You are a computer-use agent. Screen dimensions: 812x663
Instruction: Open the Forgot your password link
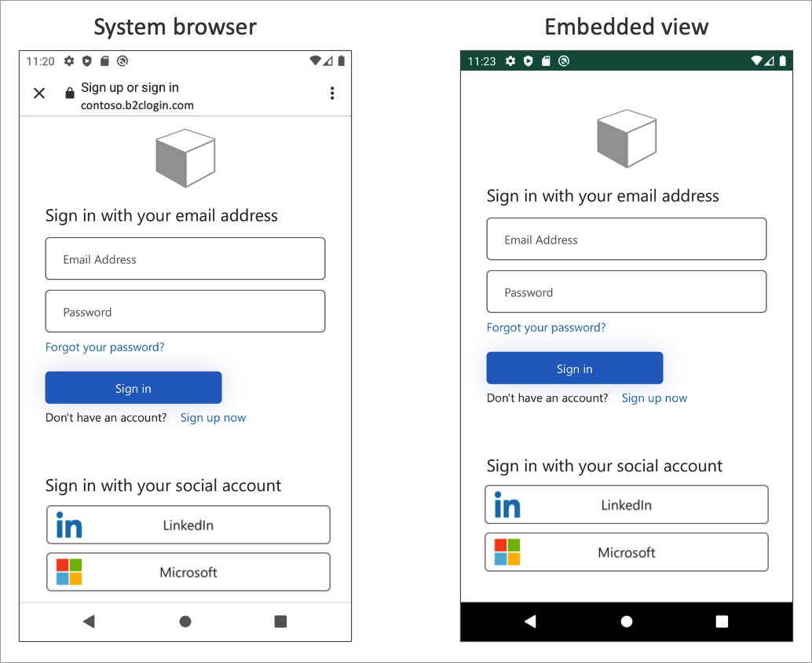104,346
